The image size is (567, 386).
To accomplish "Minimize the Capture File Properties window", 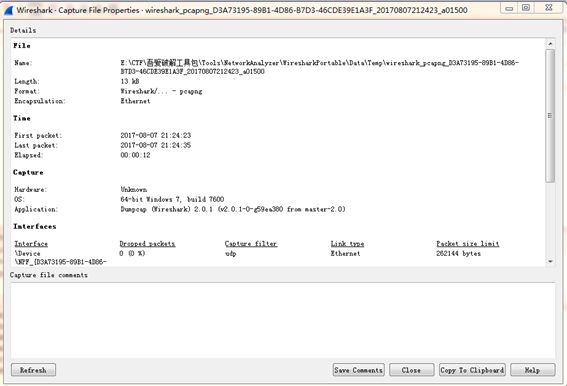I will [509, 8].
